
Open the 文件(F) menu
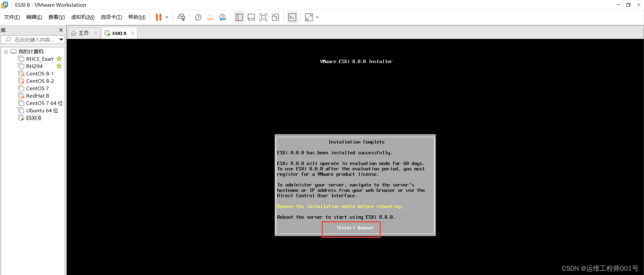12,17
